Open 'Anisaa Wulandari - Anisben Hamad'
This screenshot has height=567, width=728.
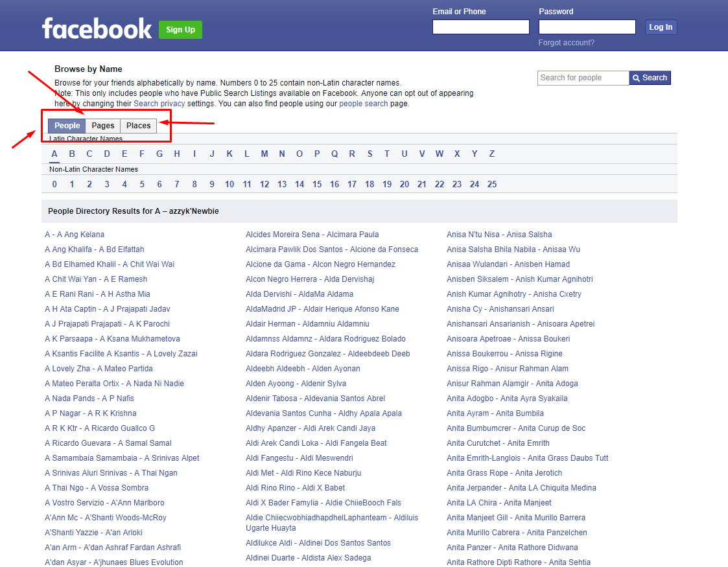(x=508, y=264)
